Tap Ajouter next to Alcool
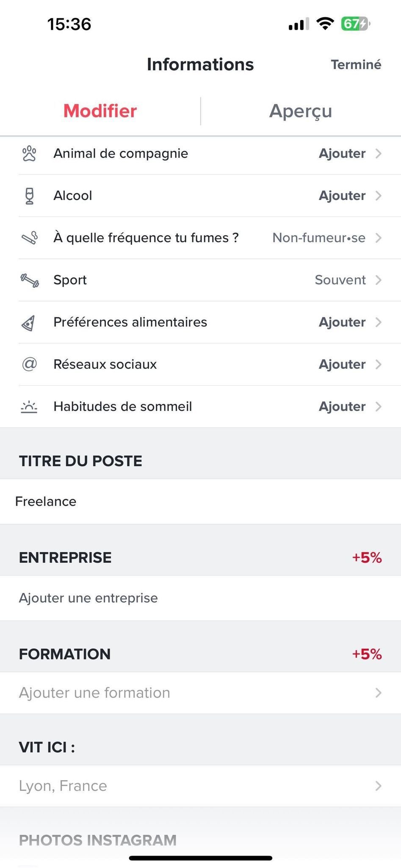401x868 pixels. coord(342,196)
